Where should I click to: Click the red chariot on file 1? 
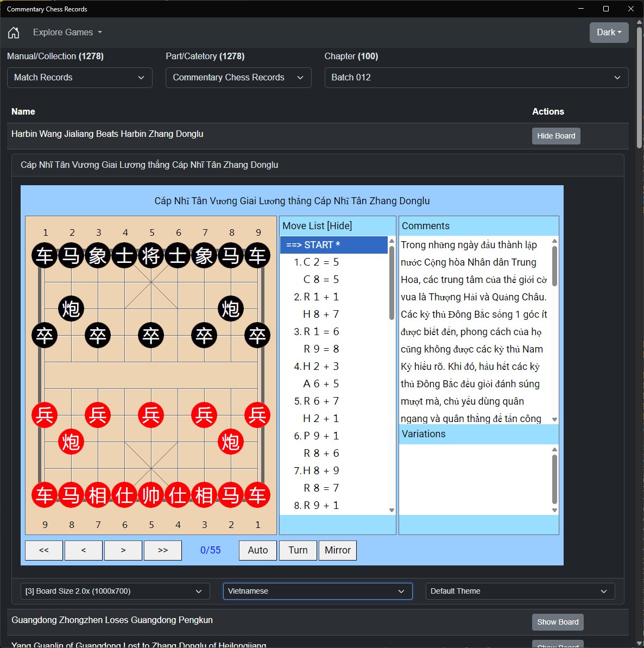pyautogui.click(x=257, y=495)
